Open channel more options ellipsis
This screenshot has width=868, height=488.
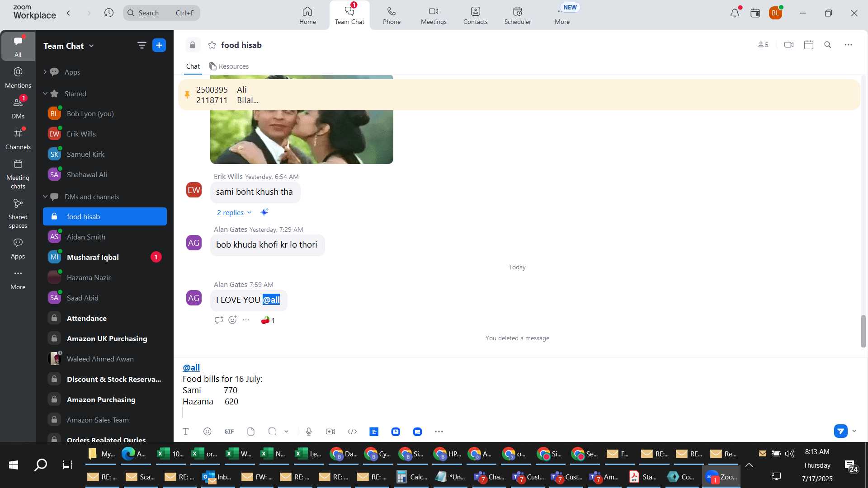tap(849, 45)
